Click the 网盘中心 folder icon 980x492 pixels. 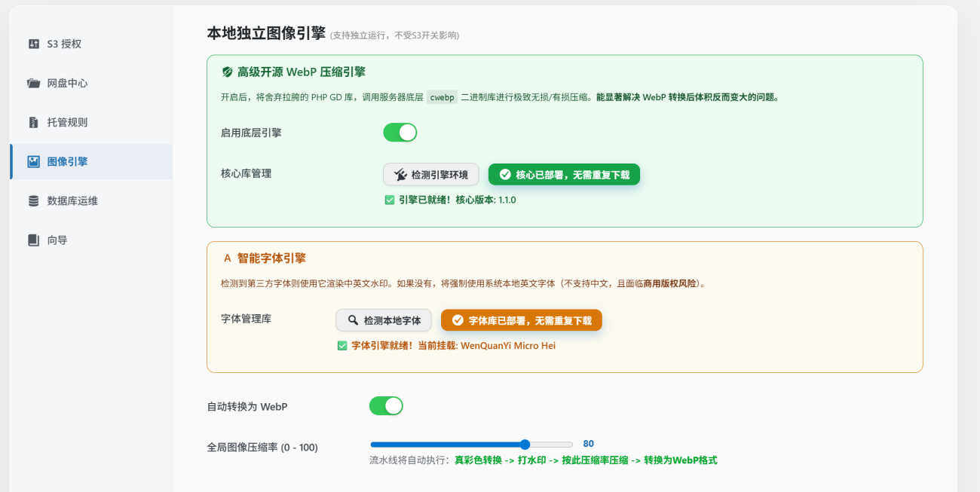pos(33,83)
